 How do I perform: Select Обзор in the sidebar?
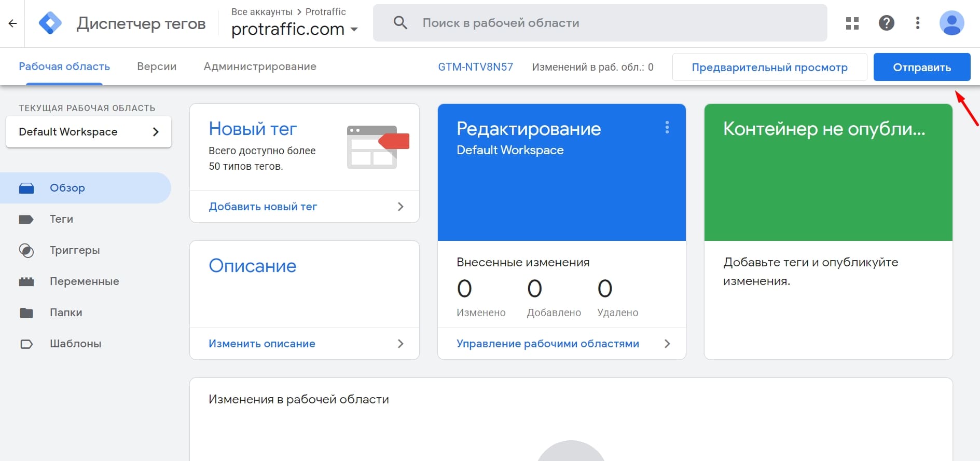click(x=86, y=188)
